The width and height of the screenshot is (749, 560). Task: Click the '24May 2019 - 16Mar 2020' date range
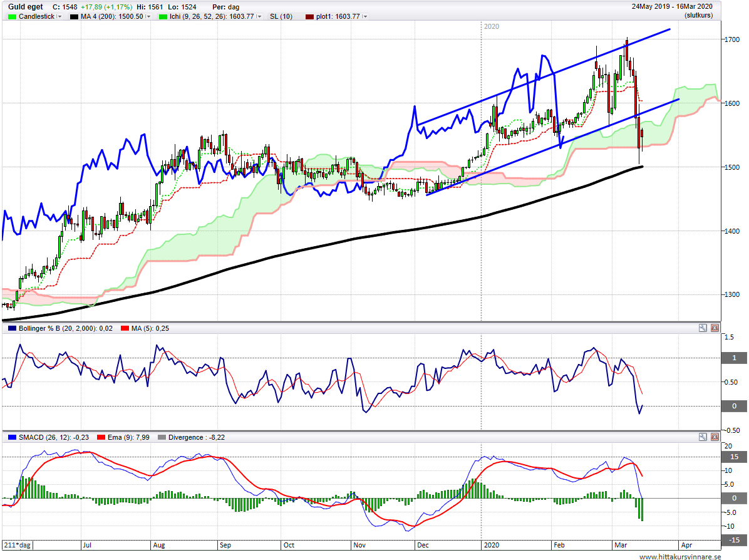pos(672,7)
